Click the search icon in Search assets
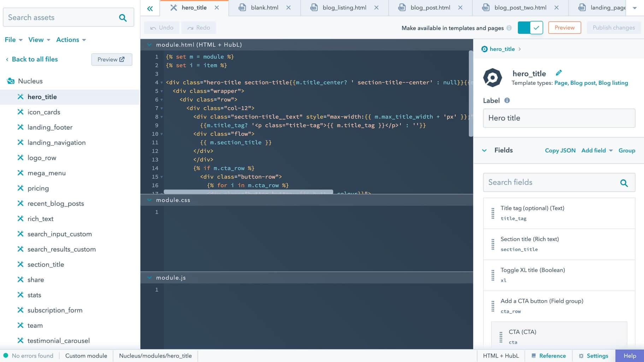 [x=122, y=17]
